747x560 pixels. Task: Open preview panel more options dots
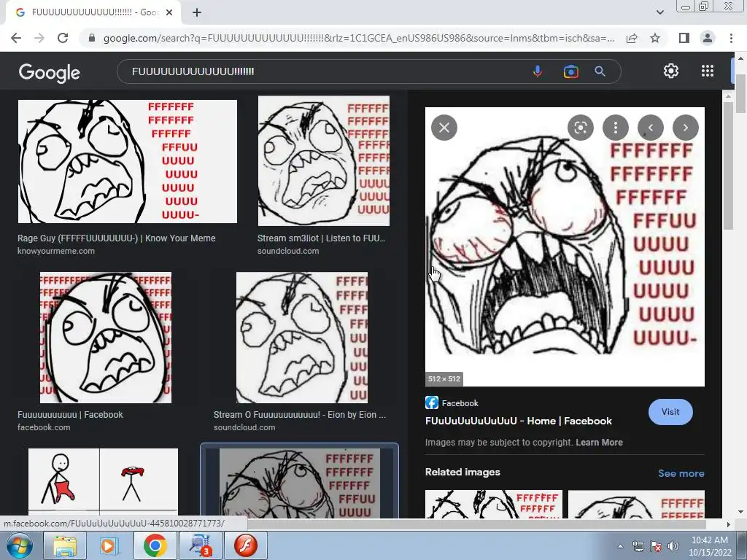pos(616,128)
